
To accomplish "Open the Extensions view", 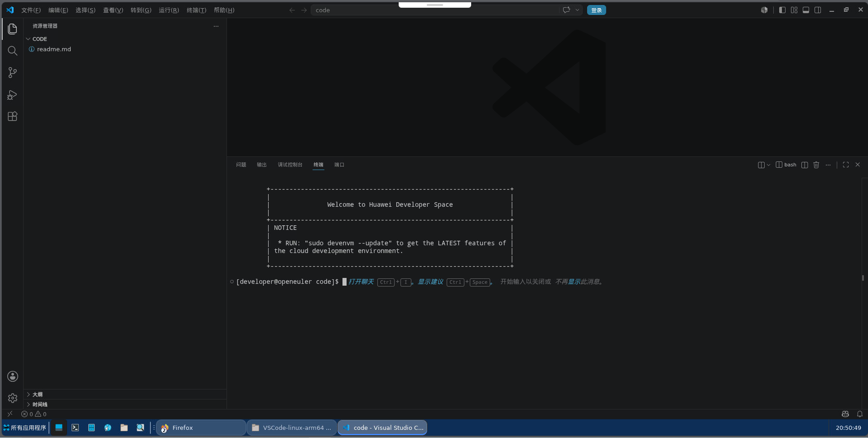I will click(x=13, y=117).
